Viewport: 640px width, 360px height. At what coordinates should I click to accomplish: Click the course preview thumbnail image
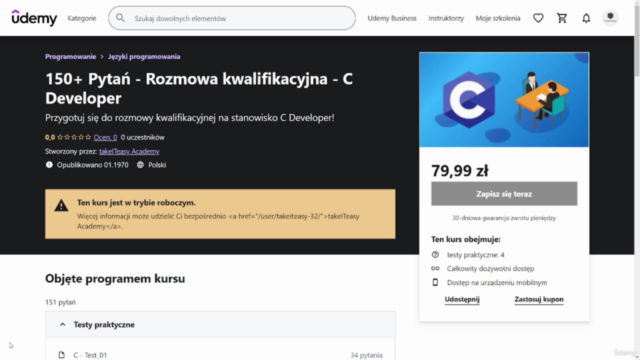[504, 100]
